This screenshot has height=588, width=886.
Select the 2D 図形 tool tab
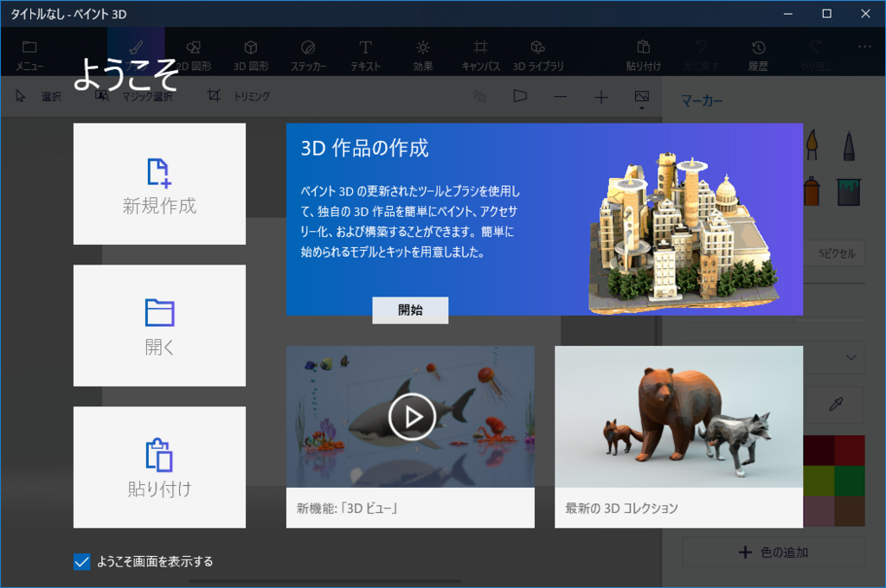(194, 55)
